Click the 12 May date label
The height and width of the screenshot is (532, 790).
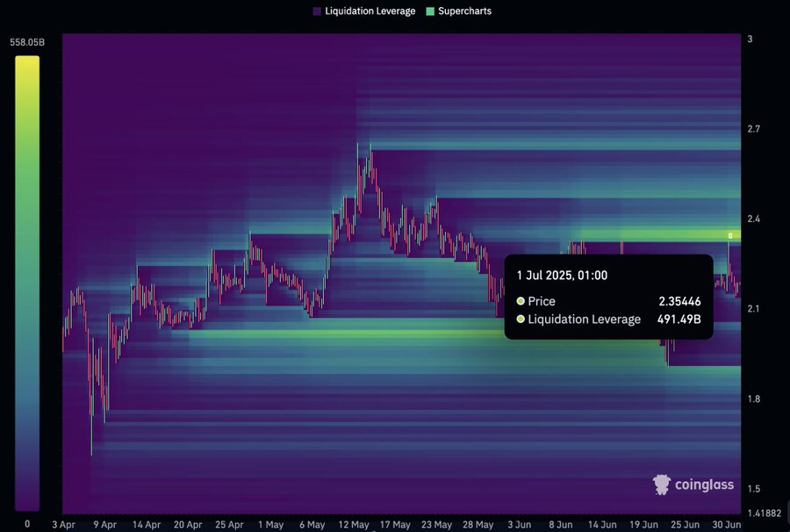point(354,524)
